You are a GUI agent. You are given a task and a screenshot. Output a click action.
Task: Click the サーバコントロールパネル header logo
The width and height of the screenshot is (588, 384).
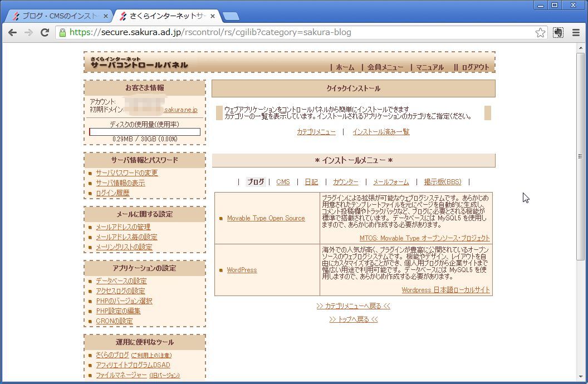click(x=139, y=62)
